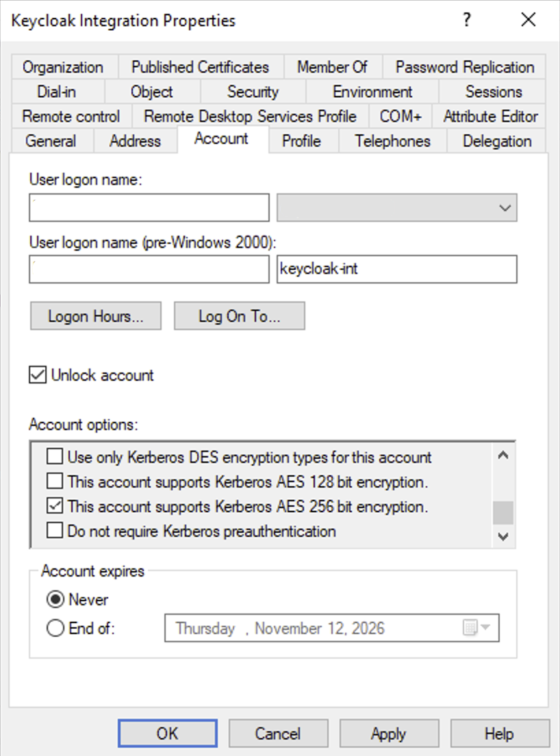Open the Organization tab
This screenshot has height=756, width=560.
click(63, 67)
